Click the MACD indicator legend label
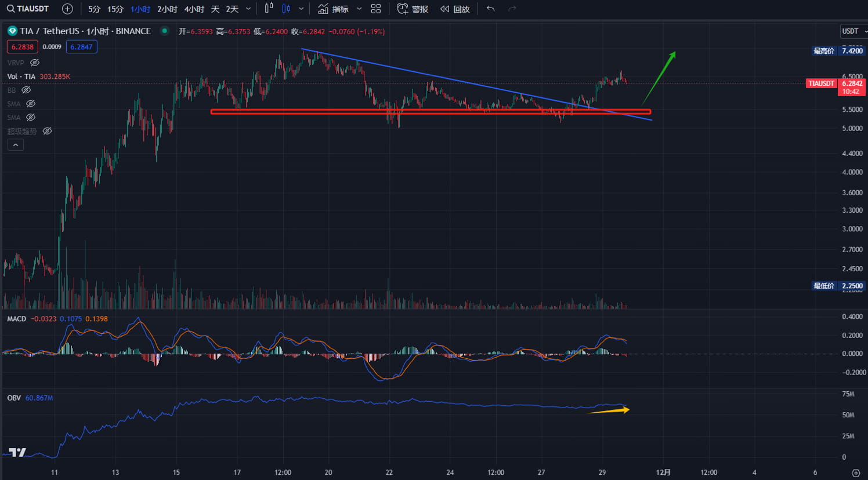This screenshot has width=868, height=480. pyautogui.click(x=17, y=319)
